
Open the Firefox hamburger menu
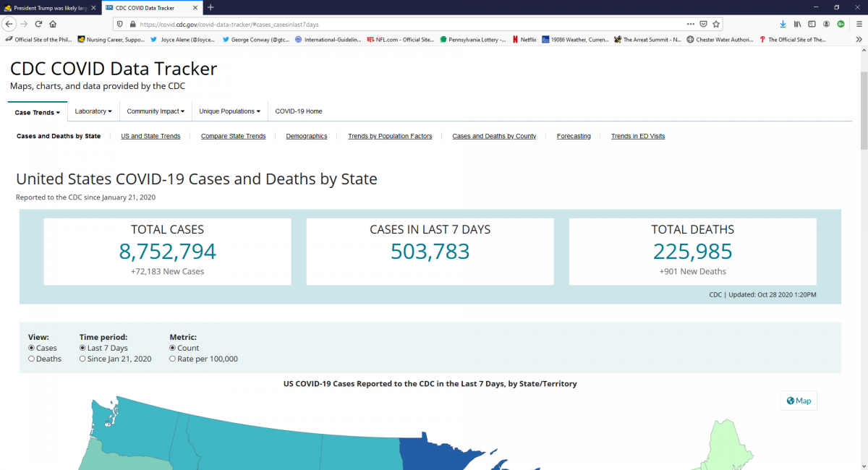[859, 24]
